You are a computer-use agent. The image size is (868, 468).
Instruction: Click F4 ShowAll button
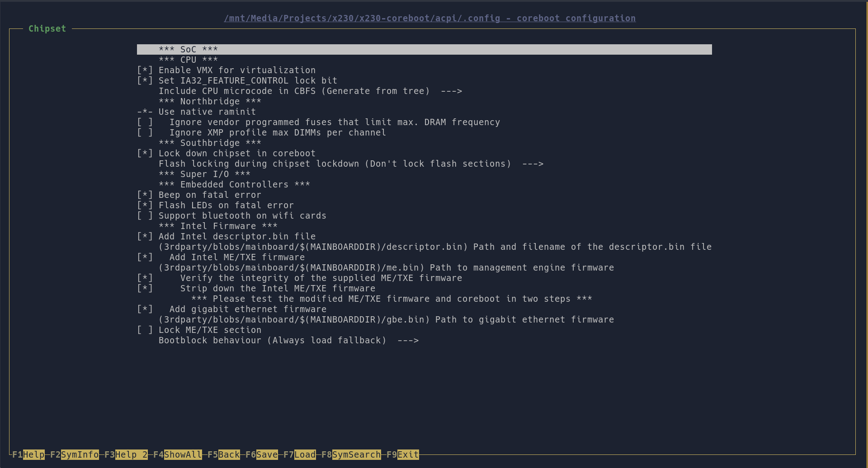coord(178,454)
